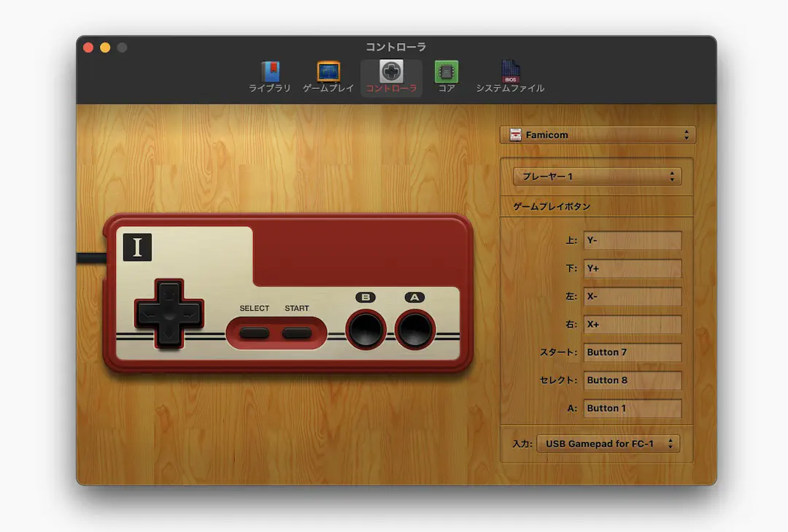
Task: Click the START button on the controller image
Action: tap(296, 333)
